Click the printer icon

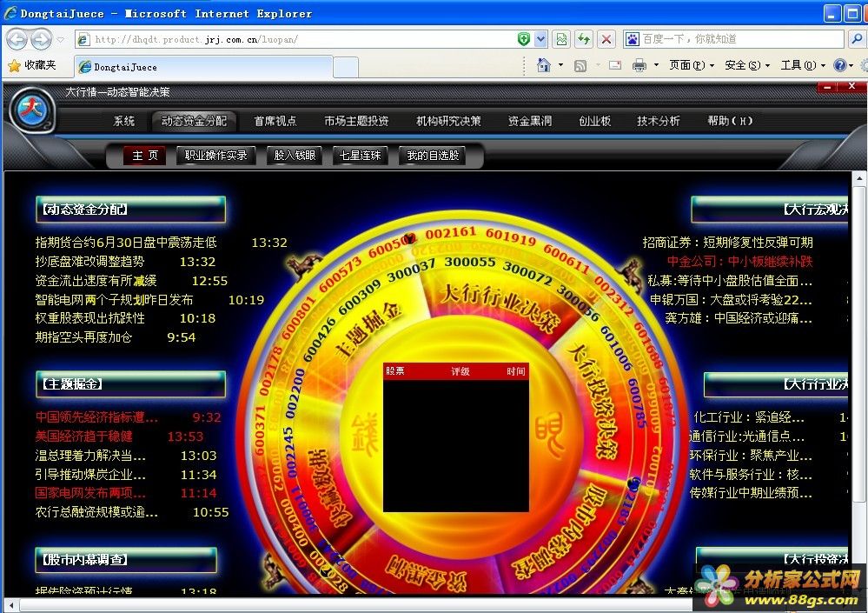click(x=639, y=65)
